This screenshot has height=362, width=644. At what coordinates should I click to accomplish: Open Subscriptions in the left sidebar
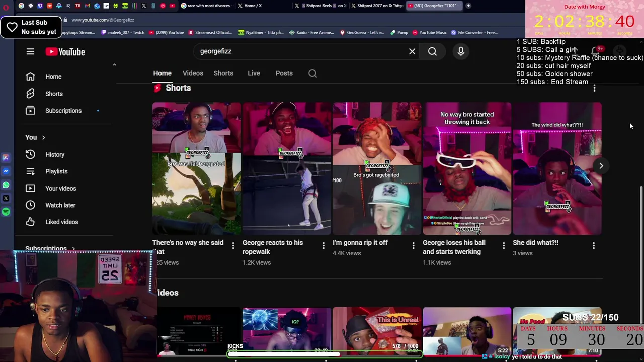[x=63, y=111]
